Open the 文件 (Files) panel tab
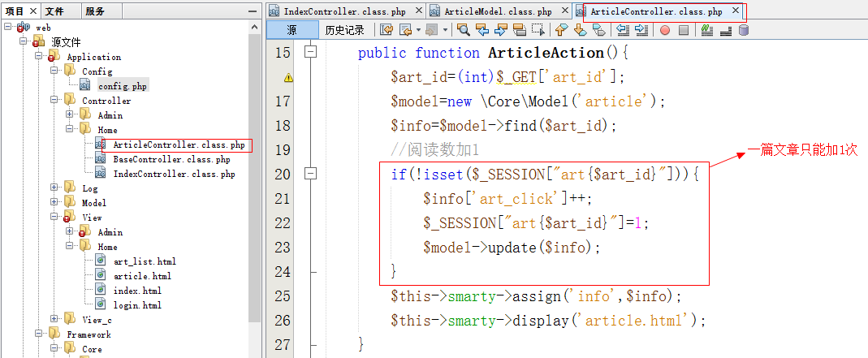868x358 pixels. pyautogui.click(x=54, y=11)
